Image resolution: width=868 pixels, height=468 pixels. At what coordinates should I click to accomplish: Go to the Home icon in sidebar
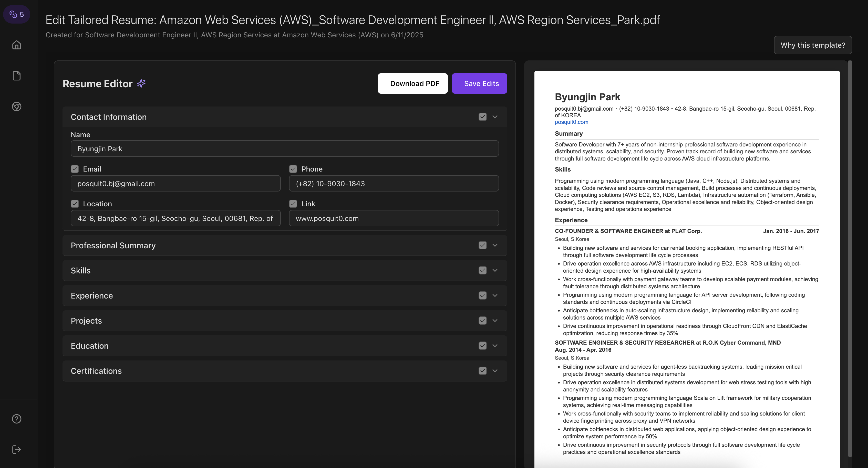16,45
